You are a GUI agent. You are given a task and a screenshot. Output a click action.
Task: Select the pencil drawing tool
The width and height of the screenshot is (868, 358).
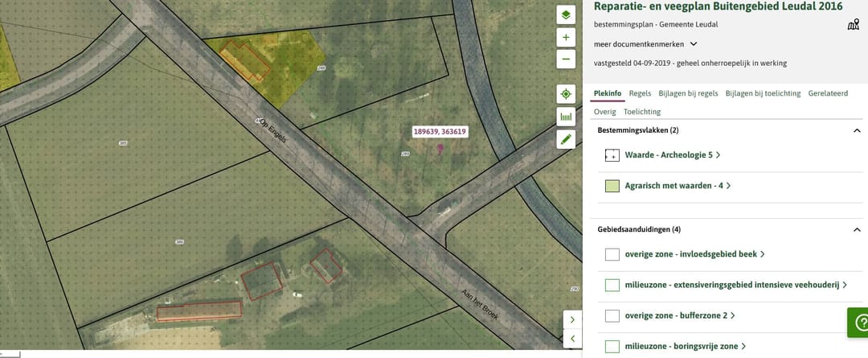click(x=566, y=139)
